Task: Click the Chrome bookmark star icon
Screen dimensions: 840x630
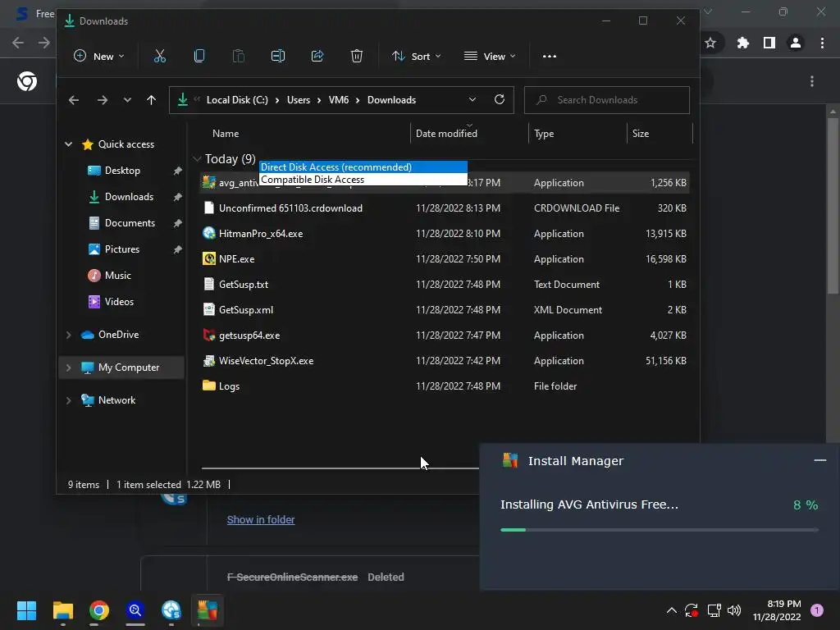Action: pyautogui.click(x=710, y=43)
